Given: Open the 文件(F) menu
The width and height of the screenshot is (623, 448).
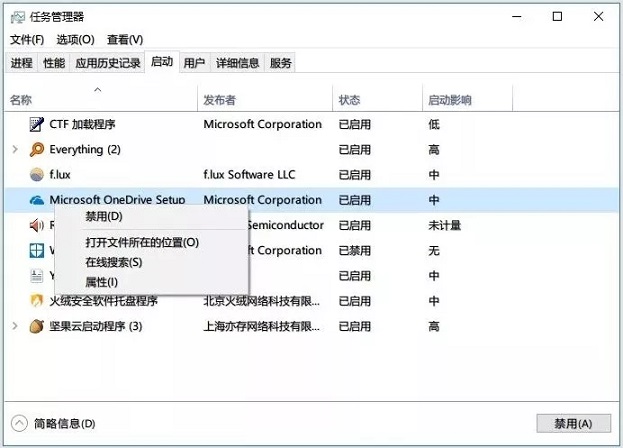Looking at the screenshot, I should (x=27, y=40).
